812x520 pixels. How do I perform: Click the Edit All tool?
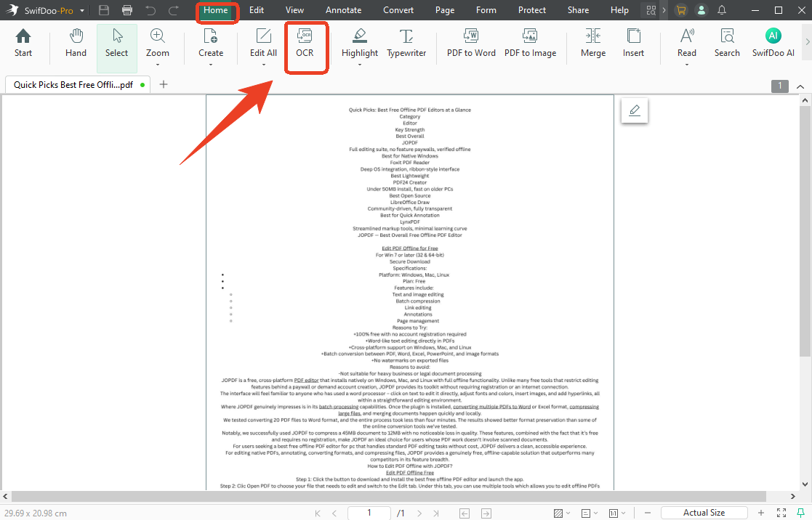click(x=263, y=44)
